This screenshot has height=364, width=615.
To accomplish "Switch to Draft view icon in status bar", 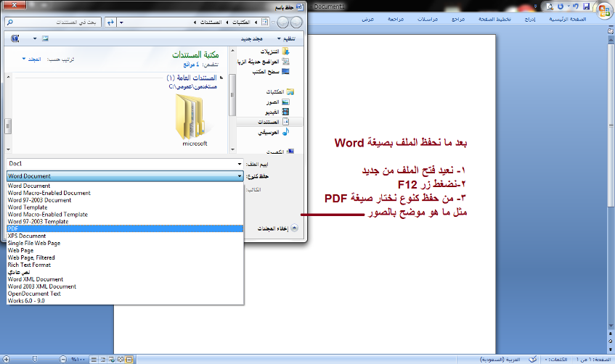I will click(94, 360).
